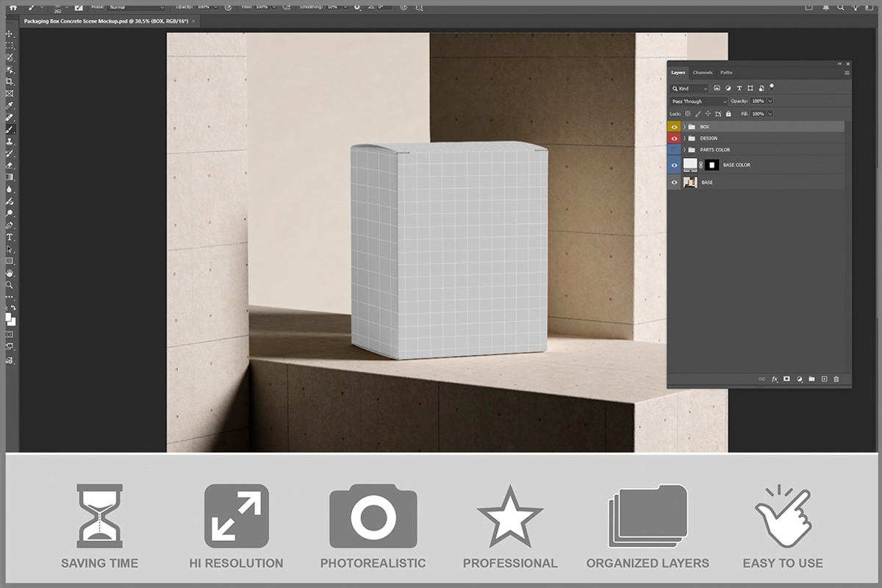Image resolution: width=882 pixels, height=588 pixels.
Task: Select the History Brush tool
Action: 10,153
